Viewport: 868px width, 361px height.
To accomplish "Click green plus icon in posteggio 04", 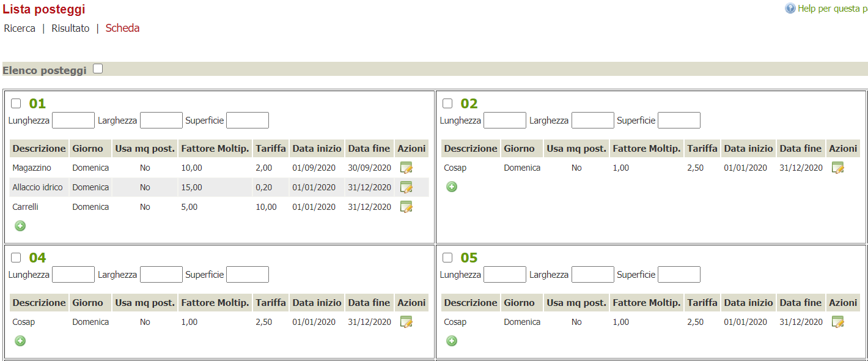I will (20, 341).
